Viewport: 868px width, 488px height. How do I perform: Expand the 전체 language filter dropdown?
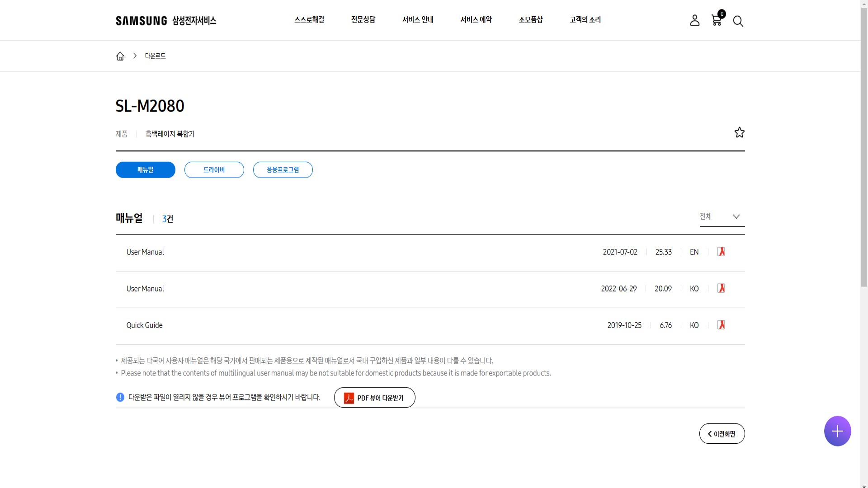(x=722, y=216)
